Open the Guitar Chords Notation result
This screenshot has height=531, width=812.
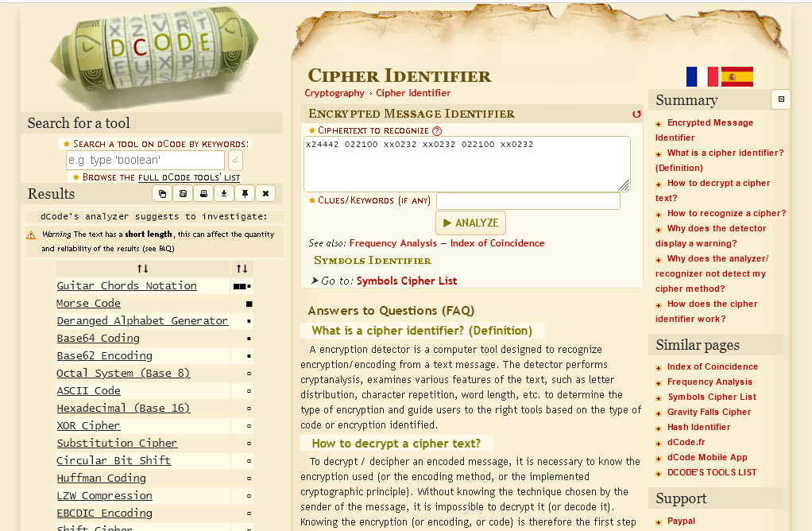[126, 285]
